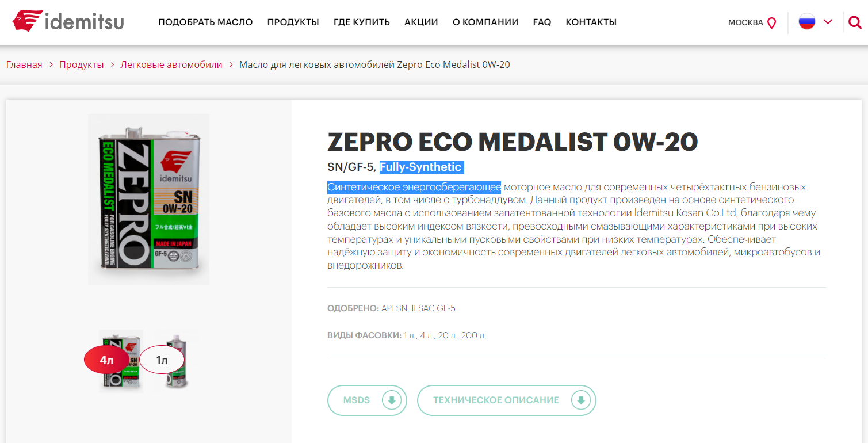Go to ГДЕ КУПИТЬ page
This screenshot has width=868, height=443.
click(361, 22)
